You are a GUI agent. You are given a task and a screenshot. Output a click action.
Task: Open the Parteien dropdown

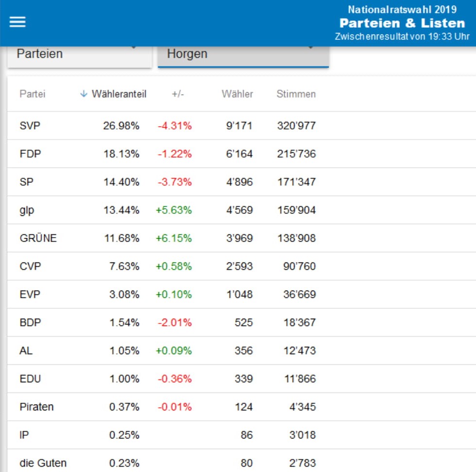click(x=79, y=54)
